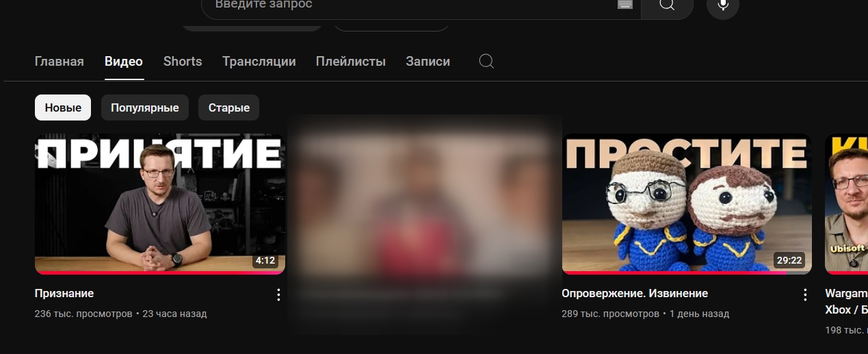Switch to the Главная tab

point(59,61)
